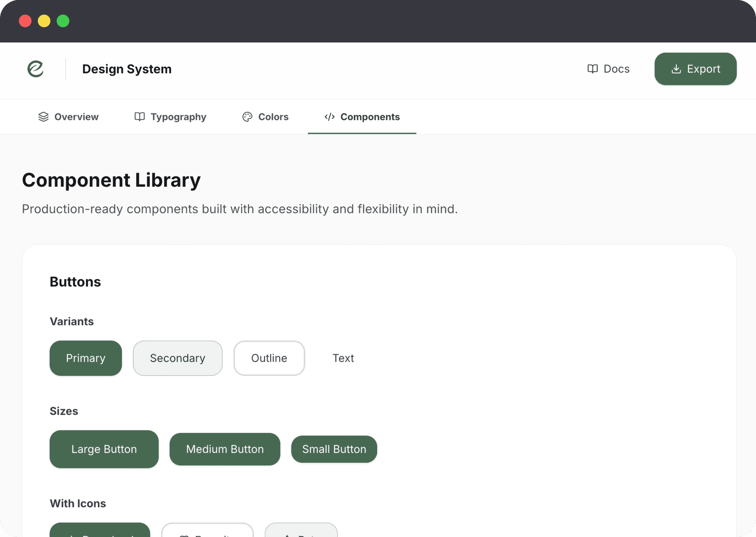Click the green leaf logo icon
The image size is (756, 537).
[35, 69]
